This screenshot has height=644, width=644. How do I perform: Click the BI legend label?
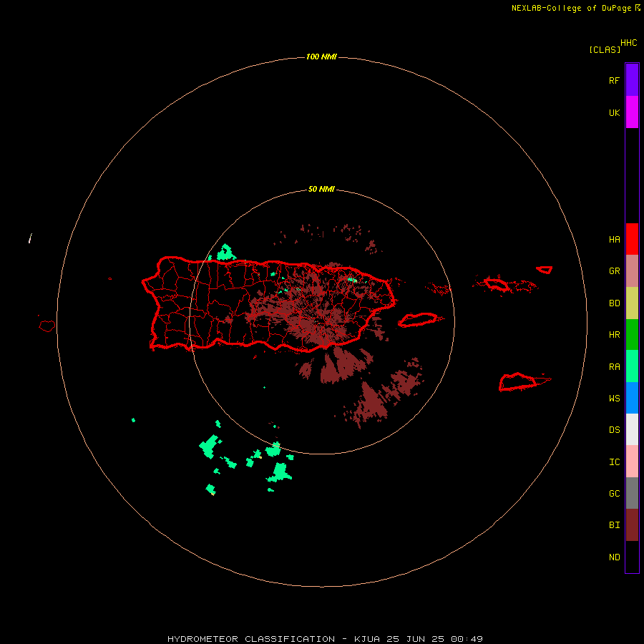click(x=614, y=525)
